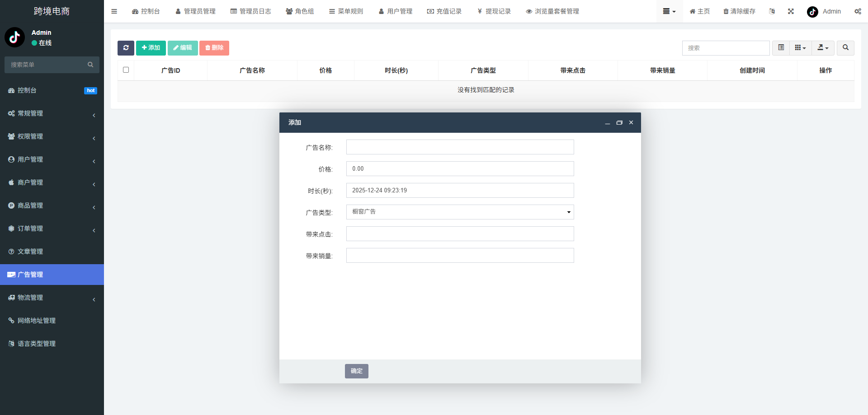Viewport: 868px width, 415px height.
Task: Open the sidebar hamburger menu icon
Action: click(114, 11)
